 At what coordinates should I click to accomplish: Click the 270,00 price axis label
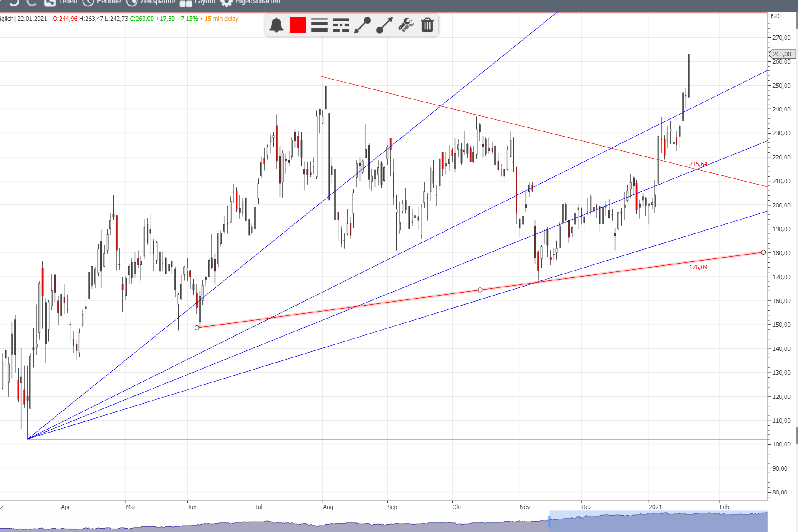(x=782, y=38)
